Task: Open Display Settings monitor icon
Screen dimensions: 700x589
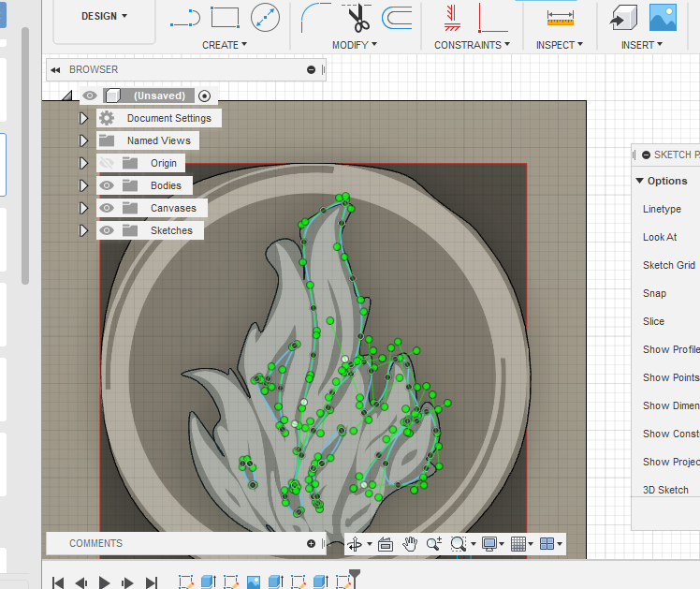Action: [x=489, y=544]
